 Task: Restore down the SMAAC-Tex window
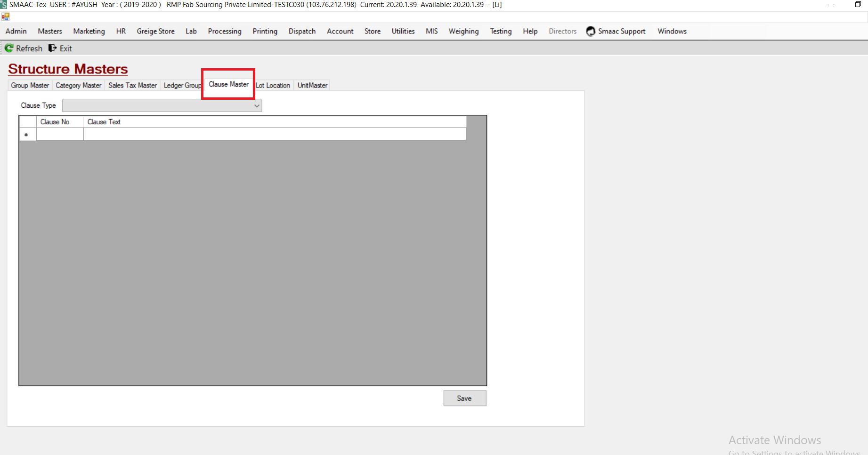(858, 5)
